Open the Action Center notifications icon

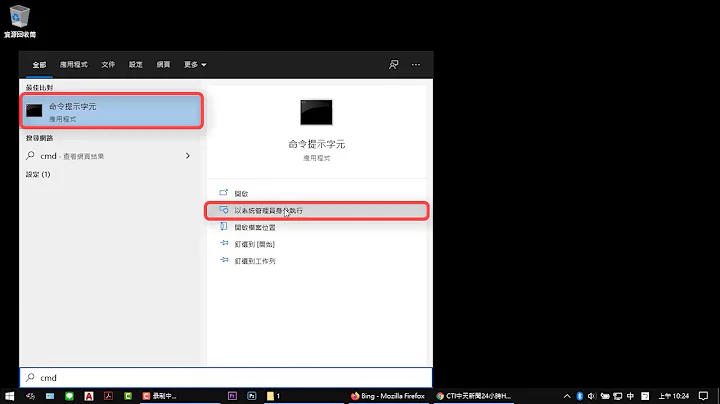(703, 396)
